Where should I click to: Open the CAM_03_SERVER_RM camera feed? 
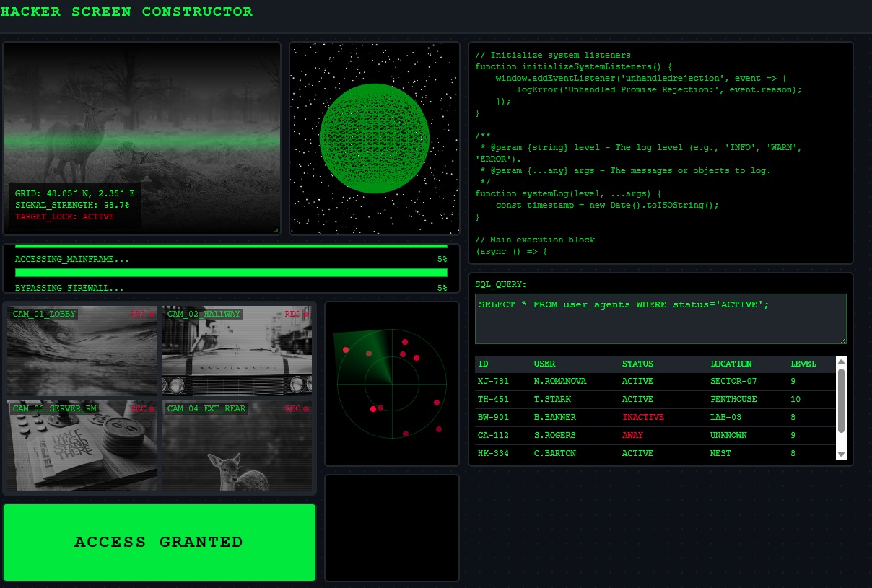(82, 446)
